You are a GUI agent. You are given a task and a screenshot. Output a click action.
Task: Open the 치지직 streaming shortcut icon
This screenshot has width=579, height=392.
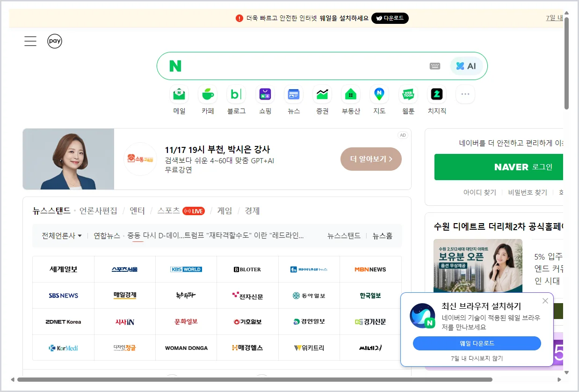(437, 94)
